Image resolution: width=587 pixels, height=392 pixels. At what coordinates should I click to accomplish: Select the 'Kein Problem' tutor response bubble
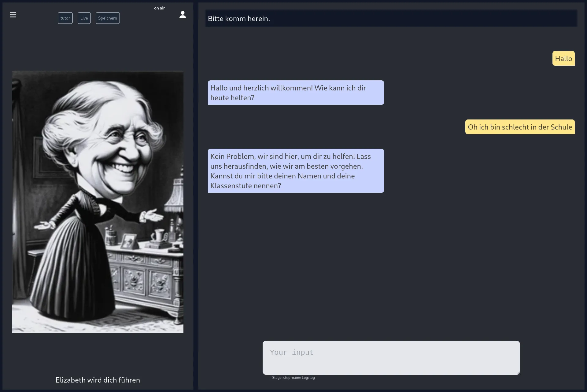(296, 171)
